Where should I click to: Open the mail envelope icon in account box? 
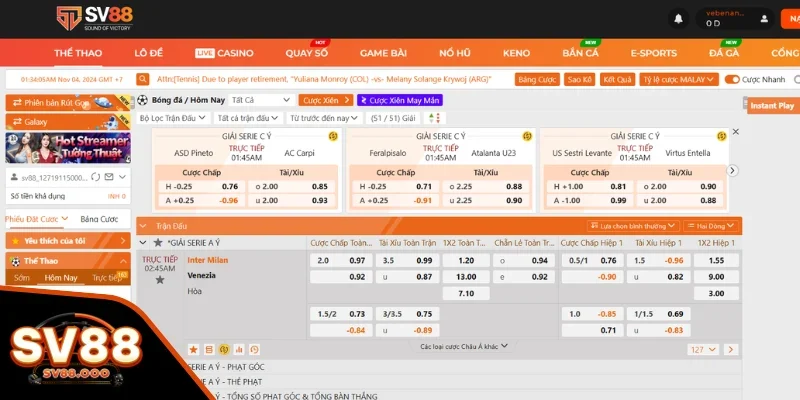(109, 177)
